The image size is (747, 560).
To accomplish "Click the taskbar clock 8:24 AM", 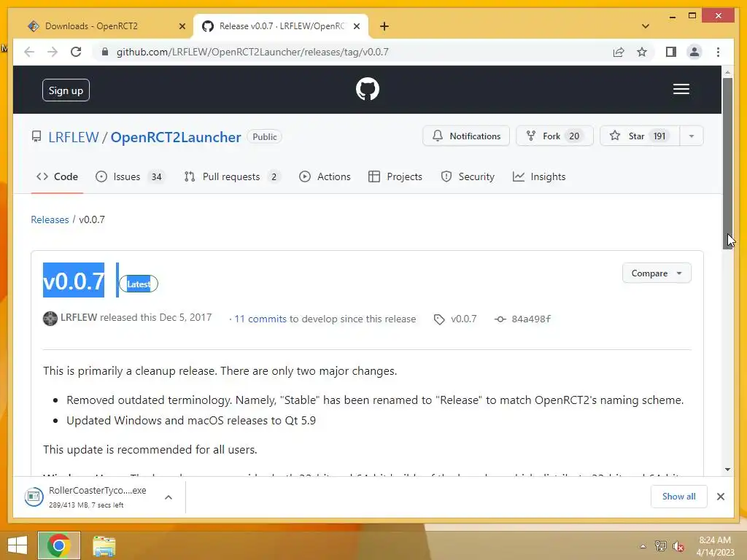I will 715,540.
